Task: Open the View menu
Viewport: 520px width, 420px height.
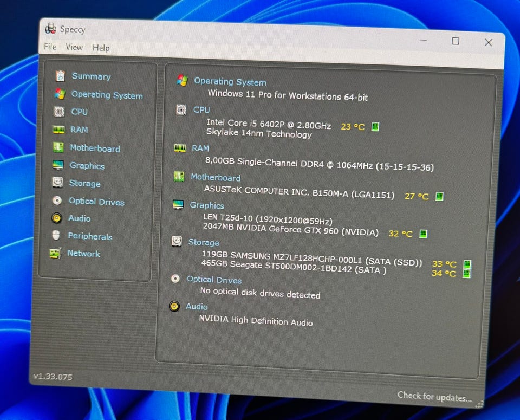Action: [x=74, y=48]
